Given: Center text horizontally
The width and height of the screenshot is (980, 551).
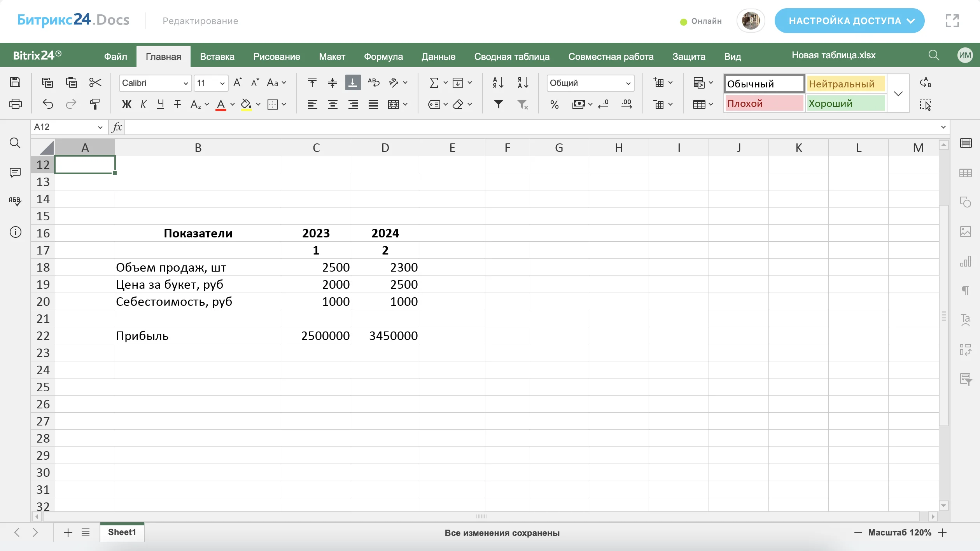Looking at the screenshot, I should (x=332, y=104).
